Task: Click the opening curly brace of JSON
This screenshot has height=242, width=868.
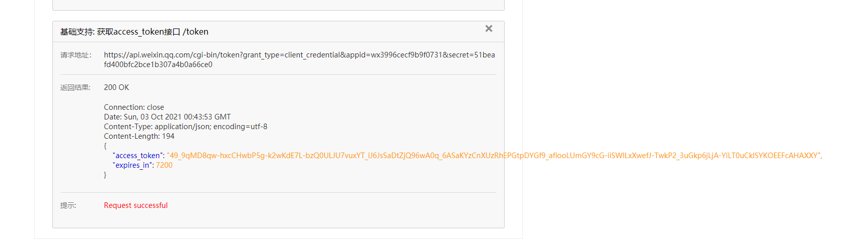Action: tap(105, 146)
